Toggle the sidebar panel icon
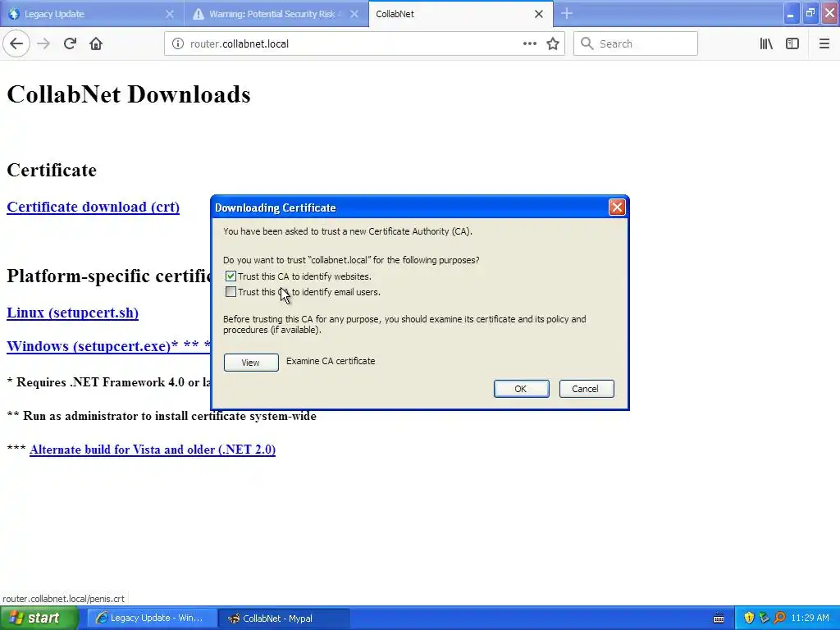Image resolution: width=840 pixels, height=630 pixels. tap(792, 44)
